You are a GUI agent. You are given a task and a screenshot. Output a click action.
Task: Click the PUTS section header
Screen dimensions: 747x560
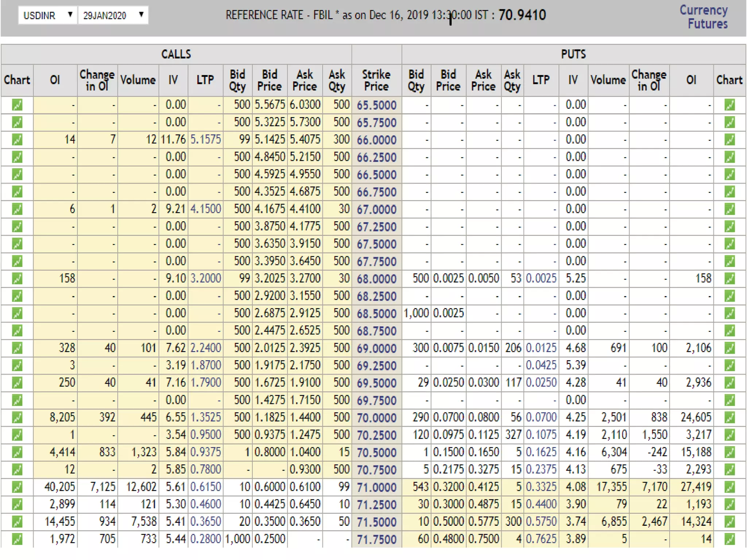[573, 54]
